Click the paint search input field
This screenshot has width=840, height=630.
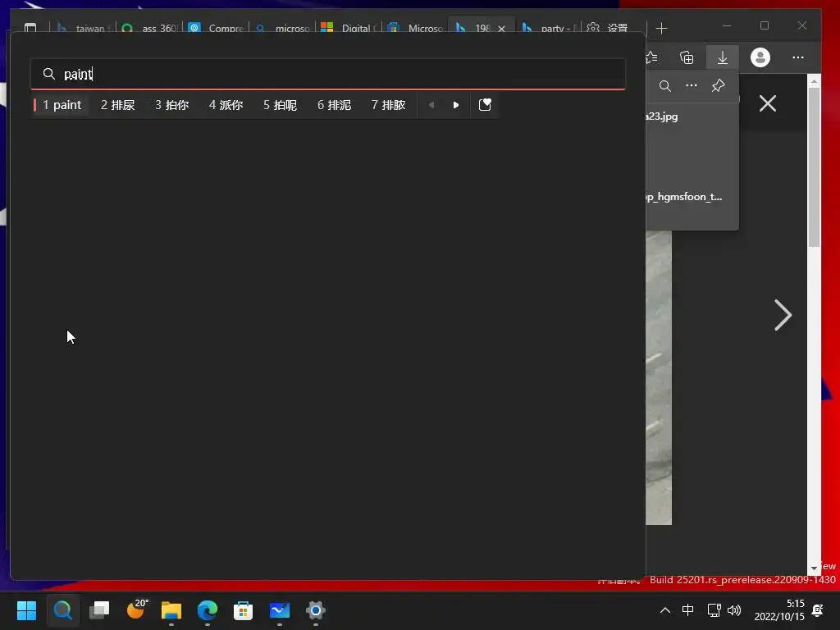pos(328,74)
